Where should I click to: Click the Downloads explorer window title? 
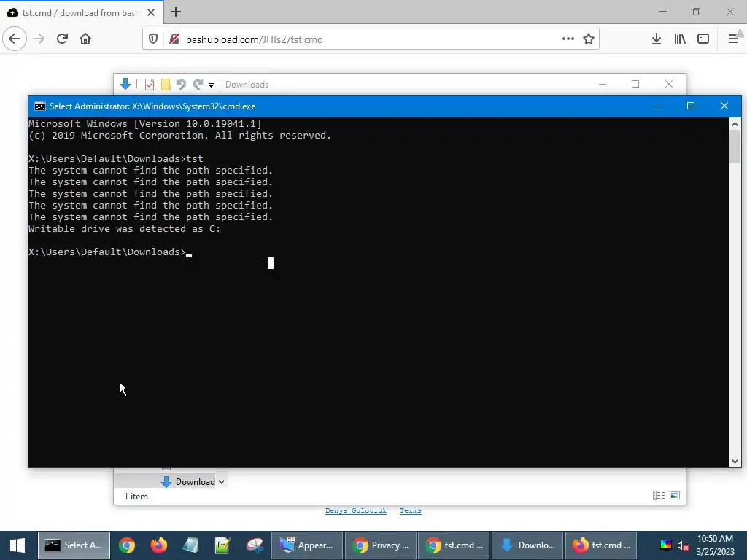pos(247,85)
